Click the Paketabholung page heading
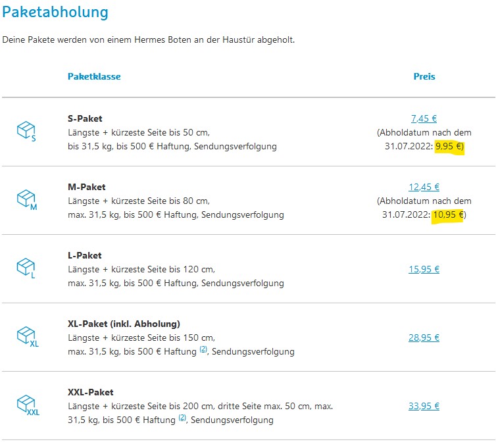 point(55,12)
